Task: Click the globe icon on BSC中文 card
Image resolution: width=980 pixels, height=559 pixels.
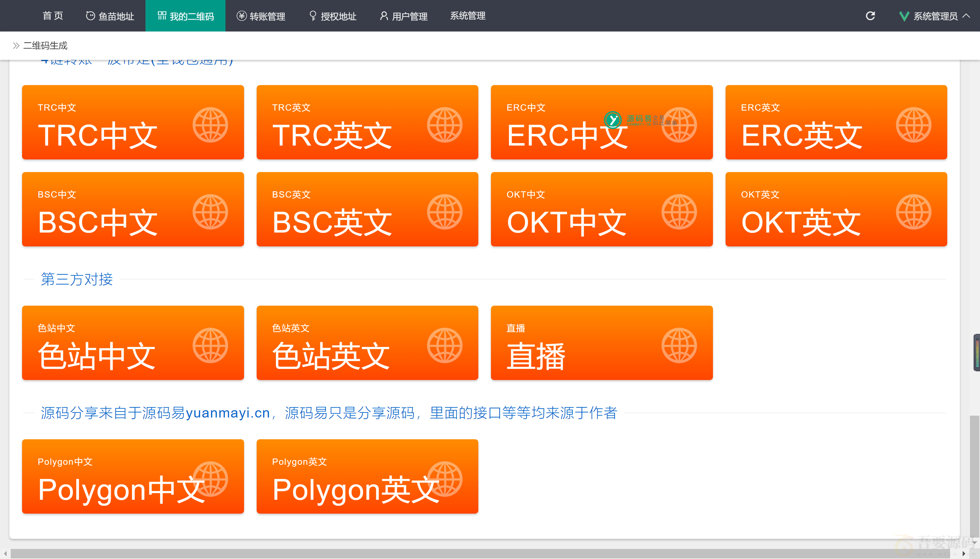Action: point(210,212)
